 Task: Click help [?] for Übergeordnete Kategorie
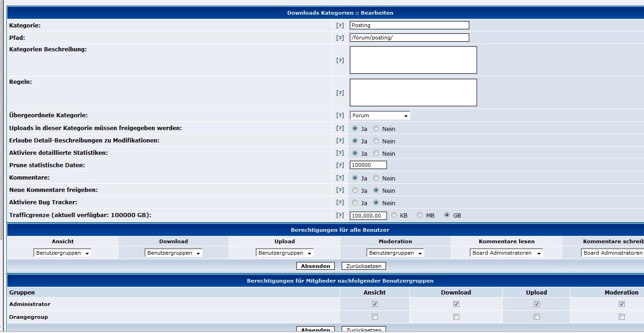[340, 115]
